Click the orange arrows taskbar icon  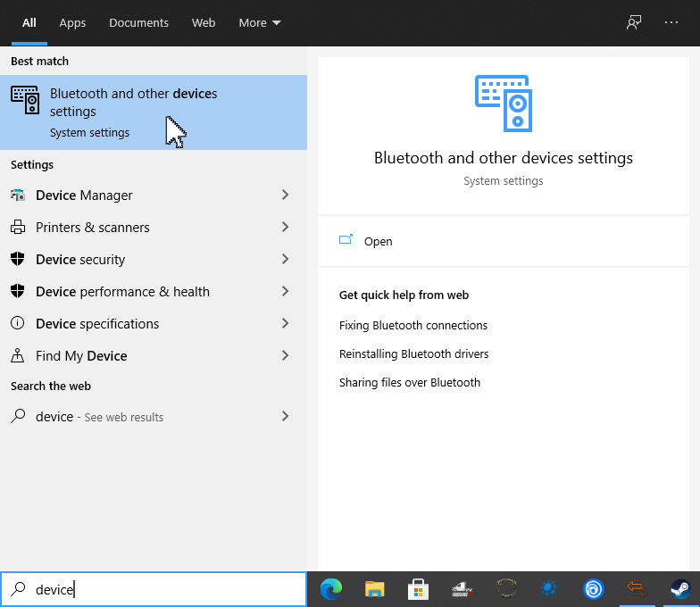[637, 589]
